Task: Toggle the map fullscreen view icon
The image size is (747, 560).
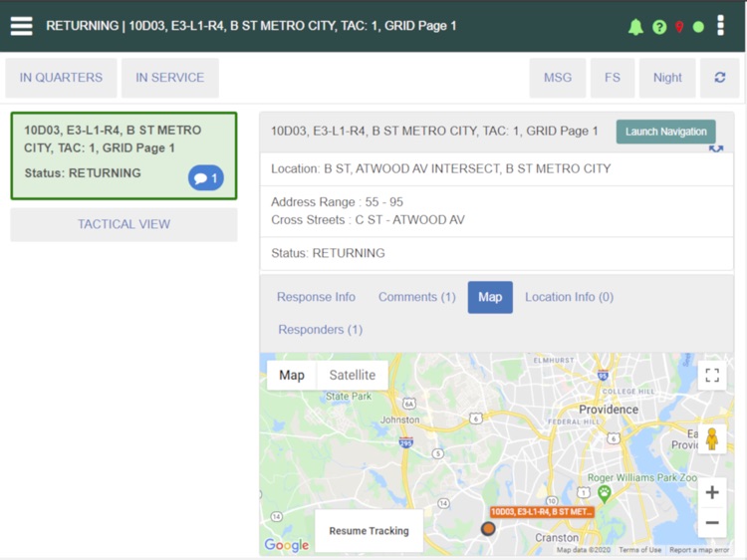Action: tap(712, 376)
